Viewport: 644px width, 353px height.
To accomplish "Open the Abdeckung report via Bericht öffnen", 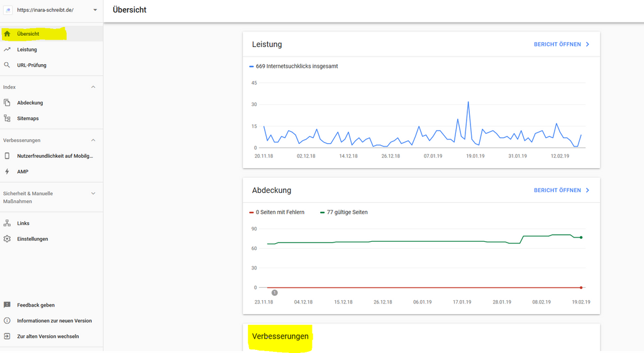I will point(561,190).
